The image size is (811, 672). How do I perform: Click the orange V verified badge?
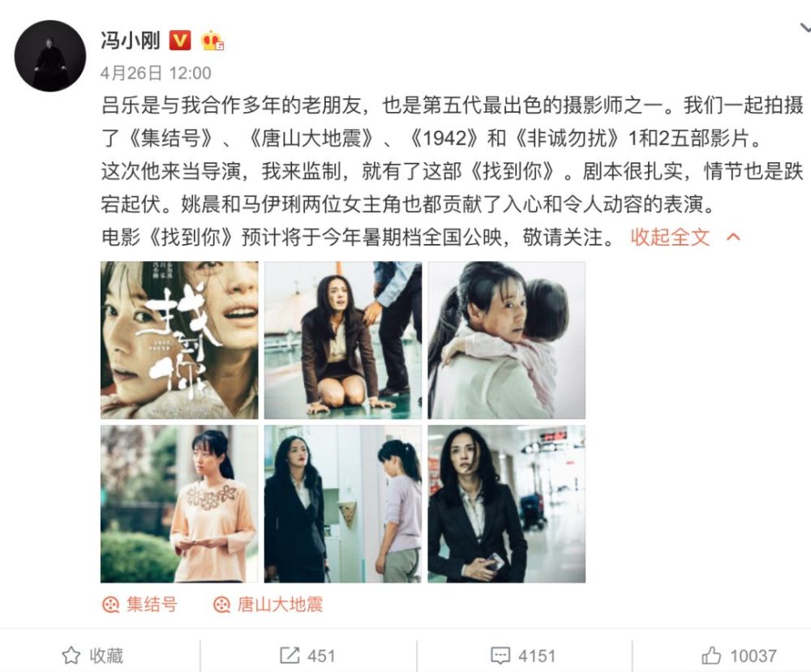[180, 40]
